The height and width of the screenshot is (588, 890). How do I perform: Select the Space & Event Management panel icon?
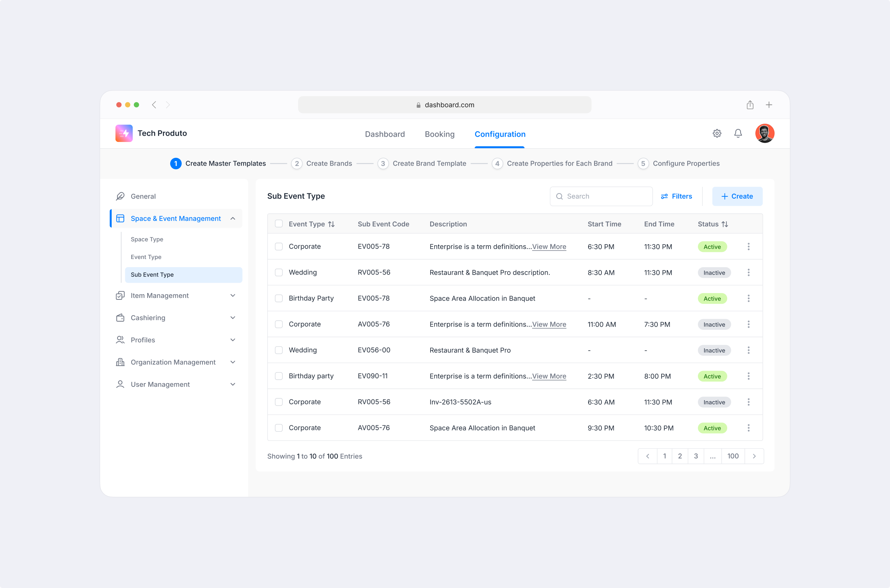click(x=120, y=218)
